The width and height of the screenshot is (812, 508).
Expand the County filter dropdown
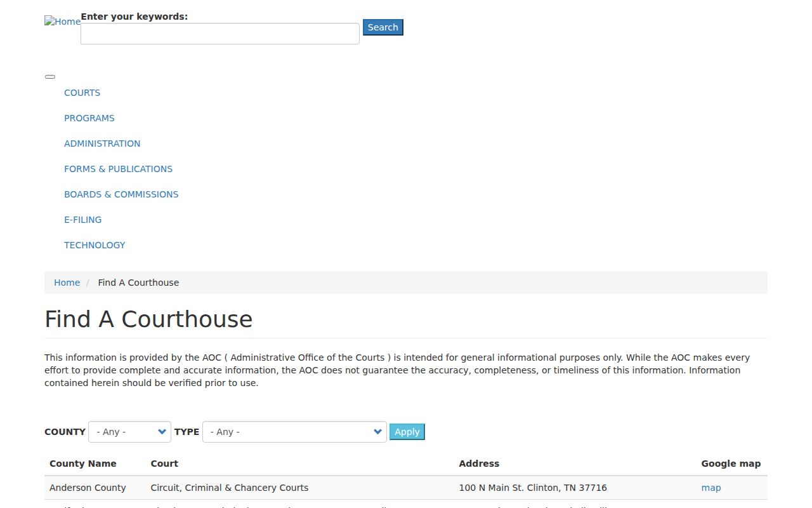click(129, 432)
